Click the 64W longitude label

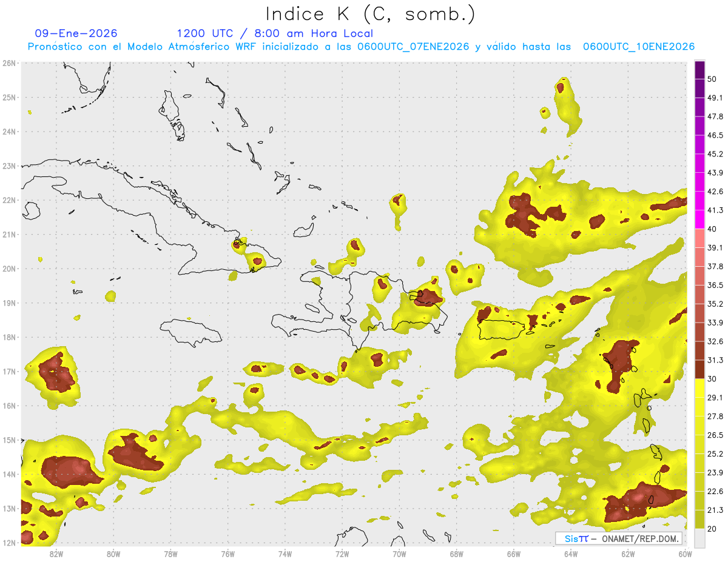(x=571, y=554)
